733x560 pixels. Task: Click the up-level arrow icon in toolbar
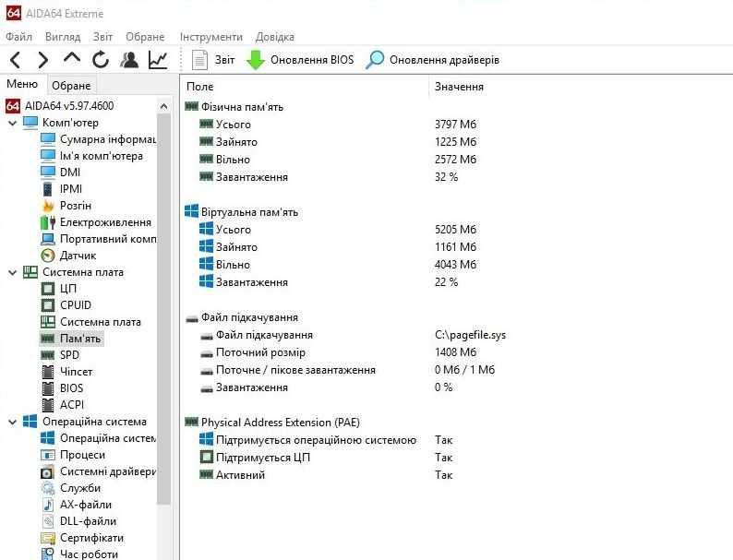tap(71, 58)
